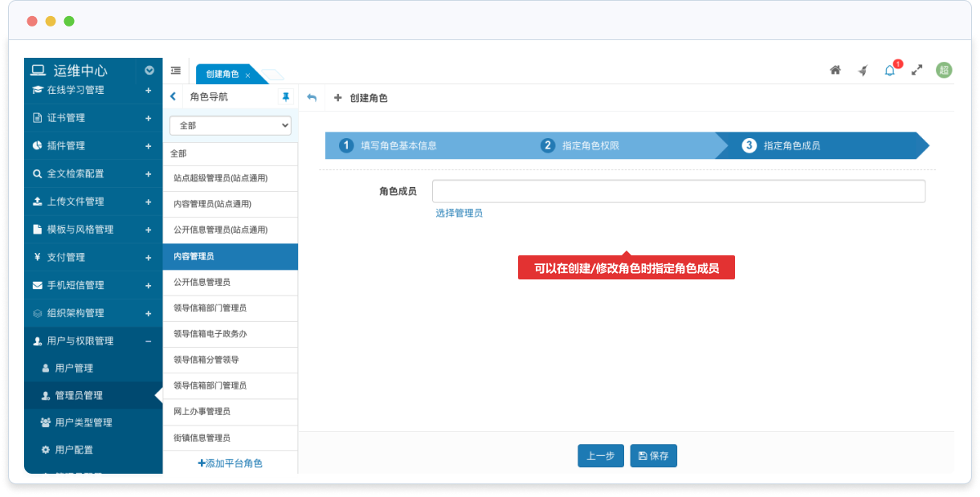Click the 选择管理员 link
Screen dimensions: 980x497
(459, 213)
